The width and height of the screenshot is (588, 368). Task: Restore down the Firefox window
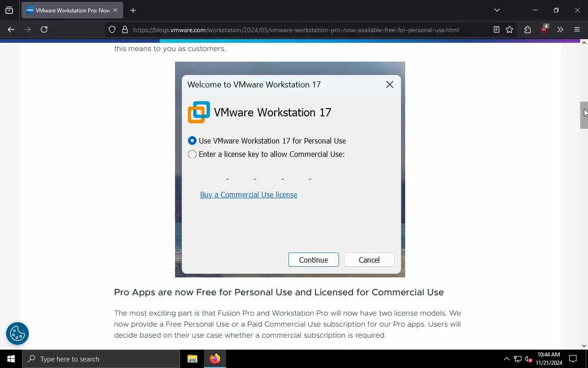(556, 10)
